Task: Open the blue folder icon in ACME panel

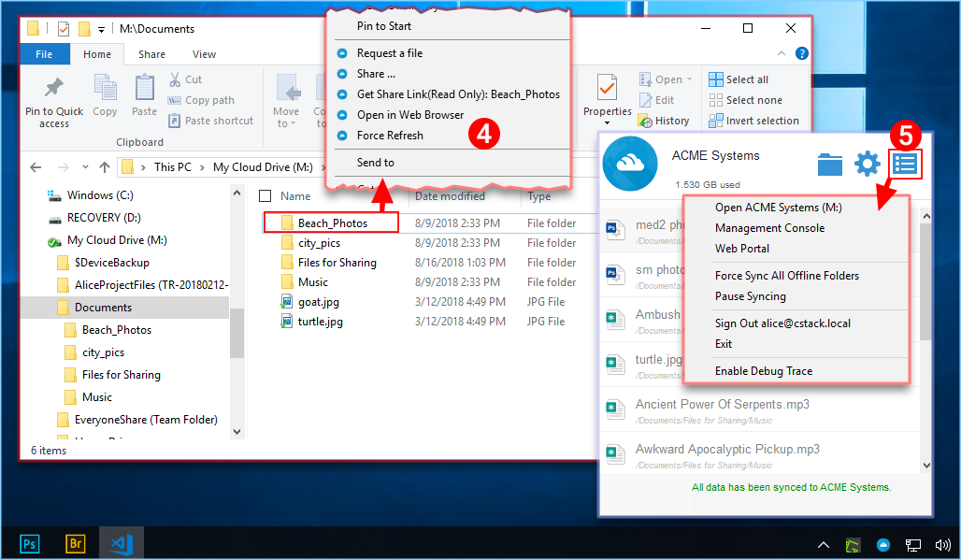Action: click(830, 165)
